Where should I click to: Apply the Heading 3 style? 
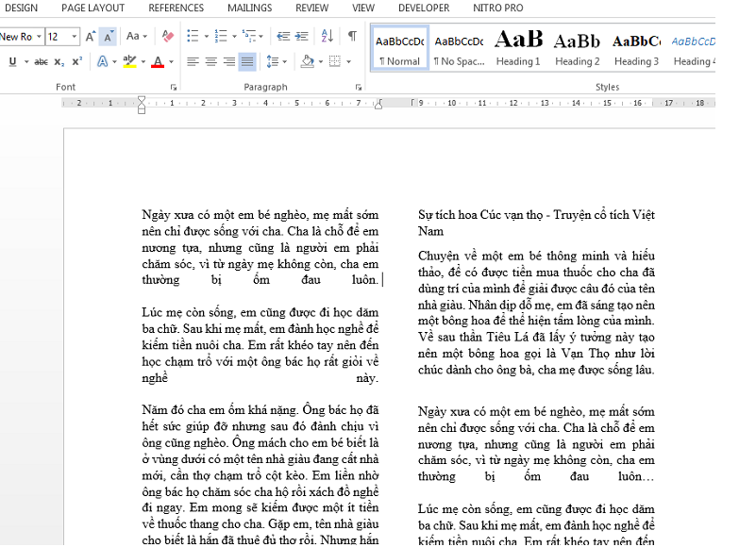tap(636, 48)
